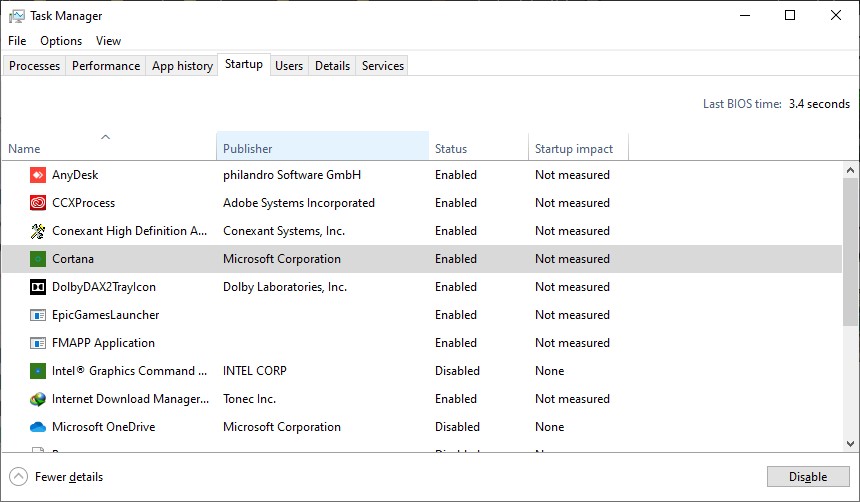Click Not measured impact of DolbyDAX2TrayIcon
The width and height of the screenshot is (860, 502).
573,287
